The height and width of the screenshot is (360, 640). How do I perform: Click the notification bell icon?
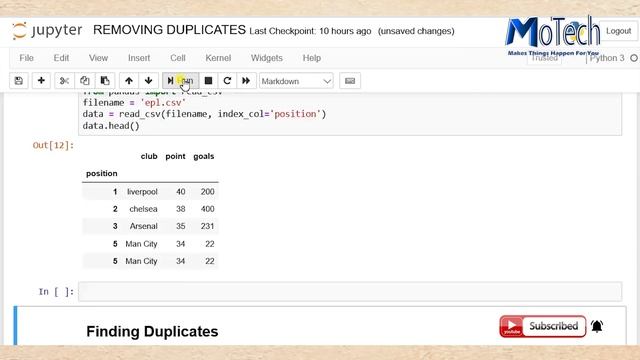point(597,326)
